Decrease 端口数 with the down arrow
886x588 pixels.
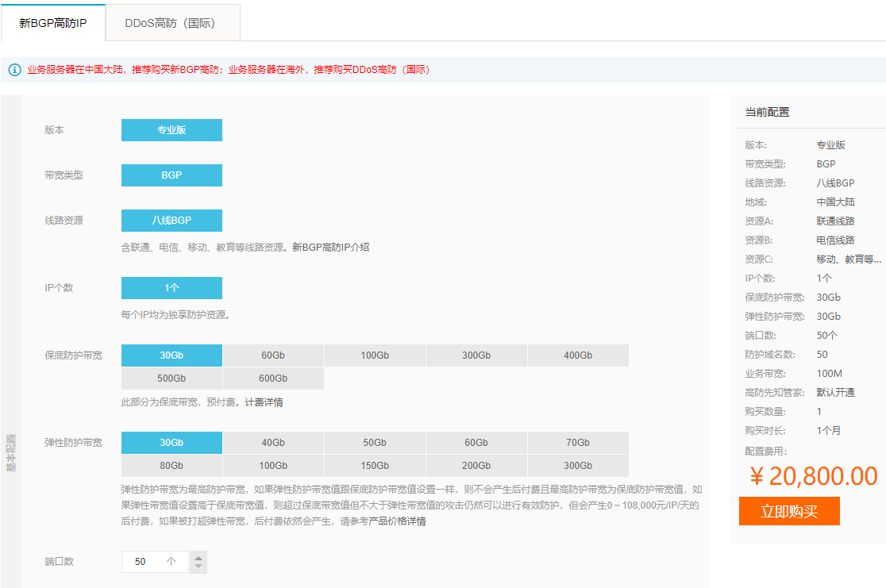point(198,567)
